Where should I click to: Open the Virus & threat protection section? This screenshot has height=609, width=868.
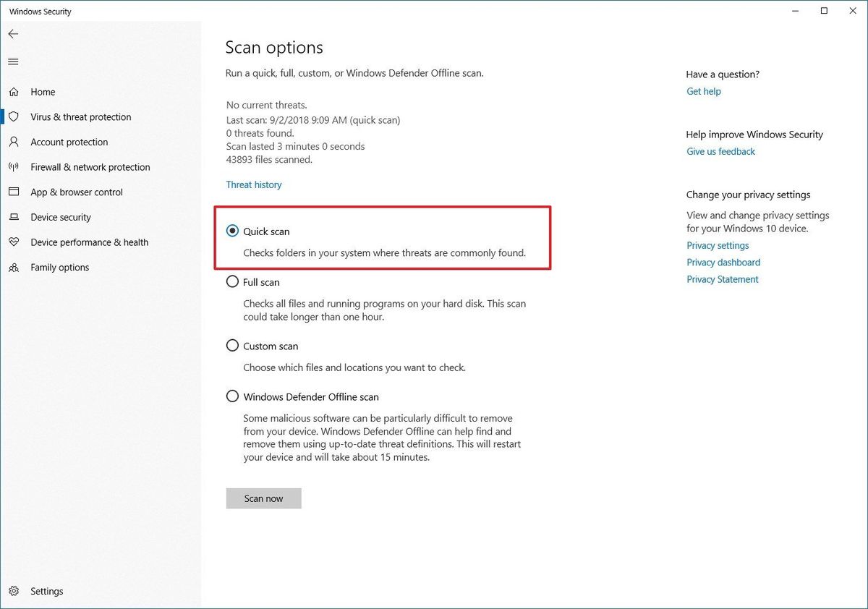point(80,116)
